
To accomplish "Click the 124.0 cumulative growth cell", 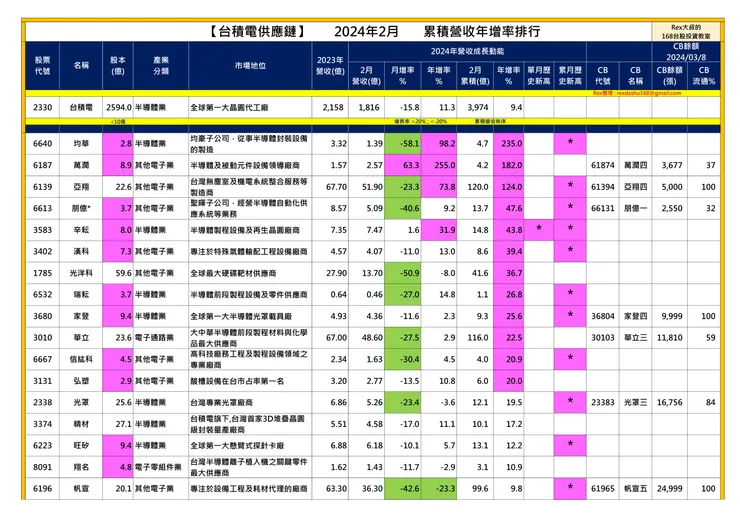I will tap(509, 187).
